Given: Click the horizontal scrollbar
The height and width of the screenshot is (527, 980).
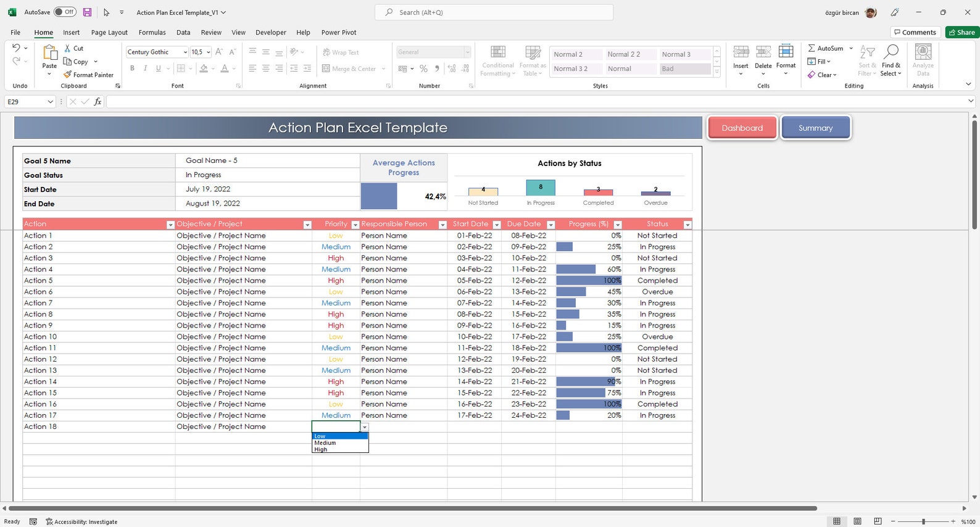Looking at the screenshot, I should tap(412, 508).
